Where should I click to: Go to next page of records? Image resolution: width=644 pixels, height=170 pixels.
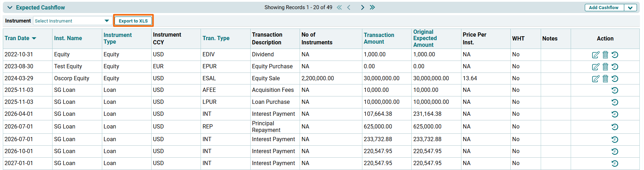(x=362, y=7)
